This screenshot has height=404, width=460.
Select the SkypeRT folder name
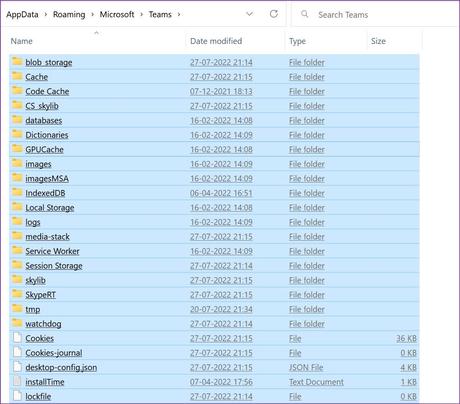pos(40,295)
